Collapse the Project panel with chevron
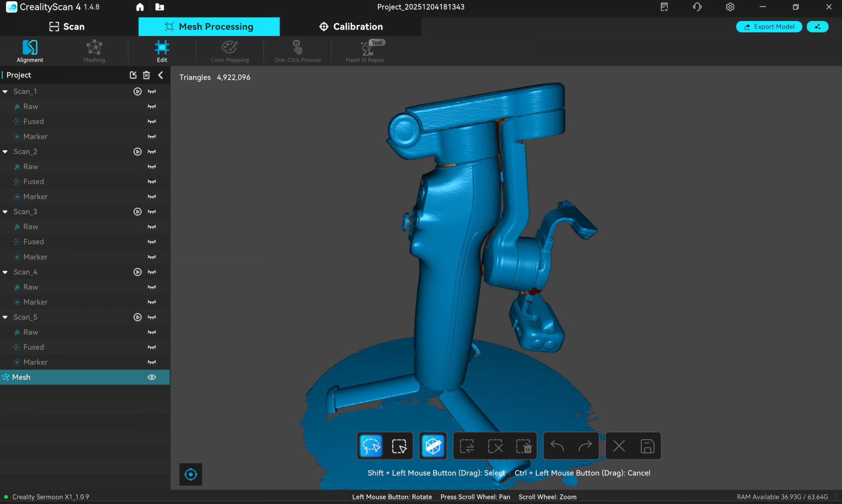842x504 pixels. (161, 75)
